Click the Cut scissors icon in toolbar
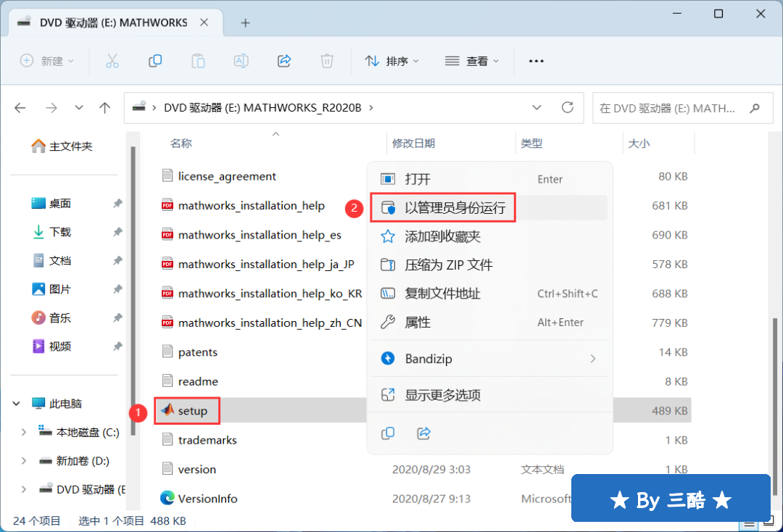This screenshot has width=783, height=532. click(x=112, y=61)
